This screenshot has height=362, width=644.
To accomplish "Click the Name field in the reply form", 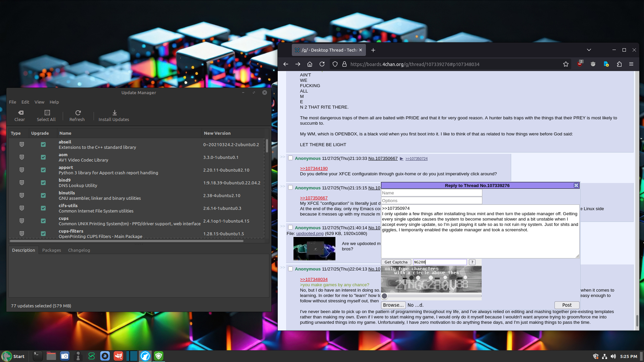I will point(431,193).
